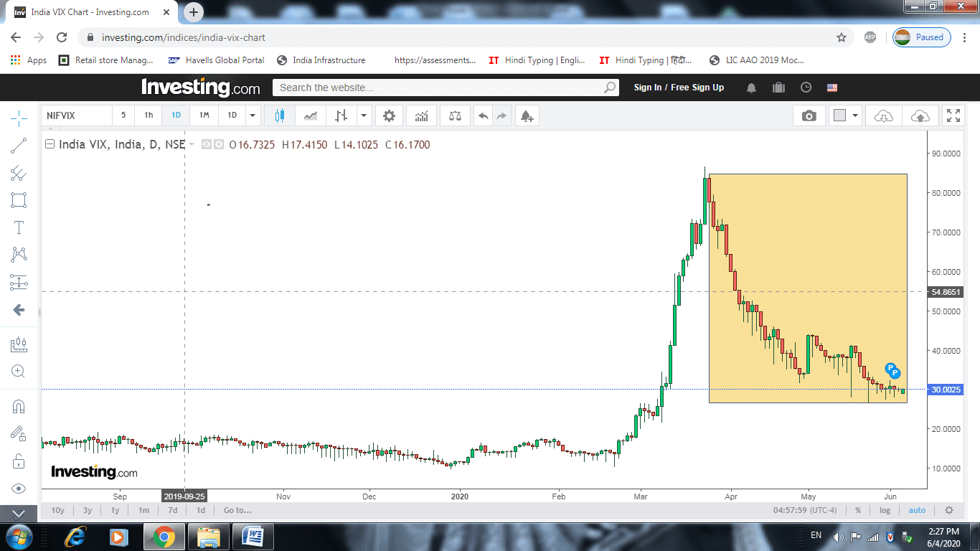Set chart range to 1d
Screen dimensions: 980x551
201,510
